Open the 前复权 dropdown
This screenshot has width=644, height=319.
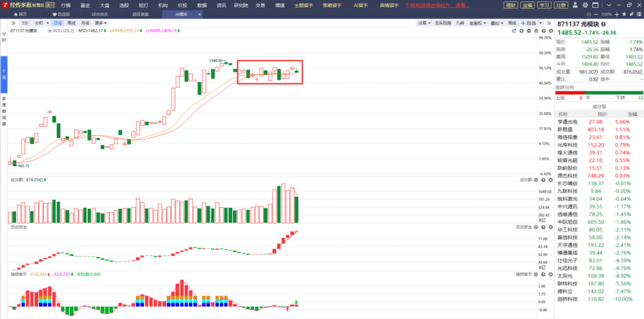pyautogui.click(x=477, y=23)
